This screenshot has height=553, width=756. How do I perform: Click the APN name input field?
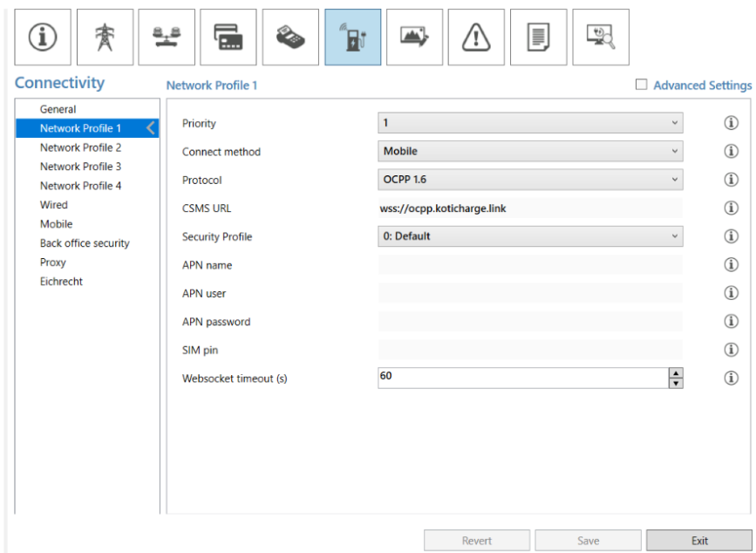click(x=530, y=264)
